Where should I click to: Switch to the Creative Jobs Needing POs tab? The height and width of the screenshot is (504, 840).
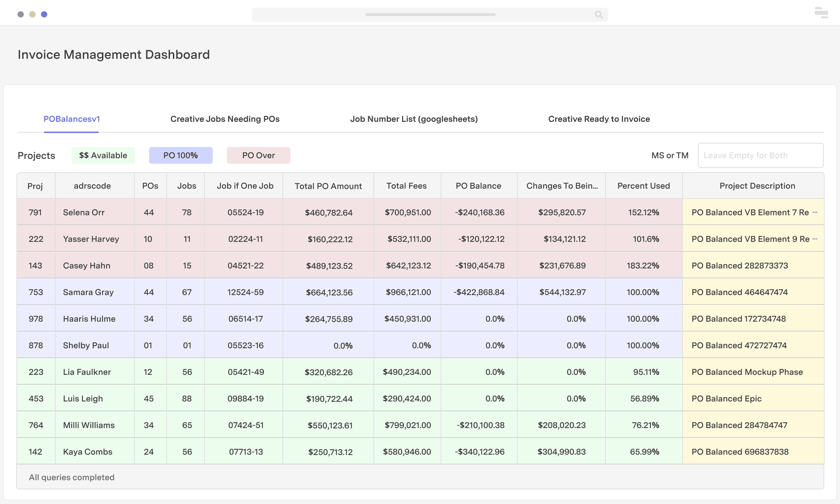click(224, 119)
